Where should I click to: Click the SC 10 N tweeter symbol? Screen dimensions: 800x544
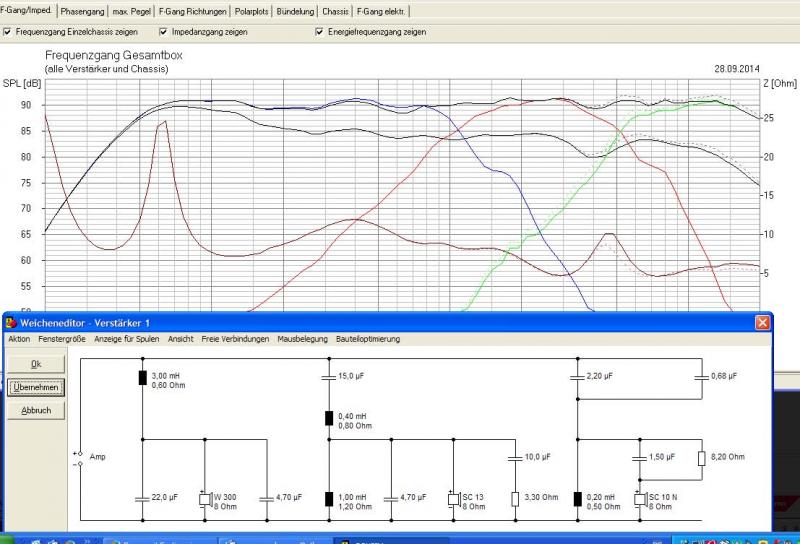(x=640, y=498)
